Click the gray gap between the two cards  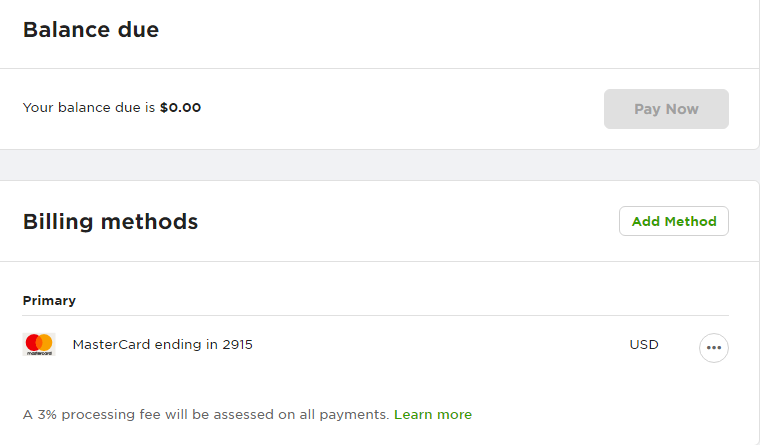380,165
